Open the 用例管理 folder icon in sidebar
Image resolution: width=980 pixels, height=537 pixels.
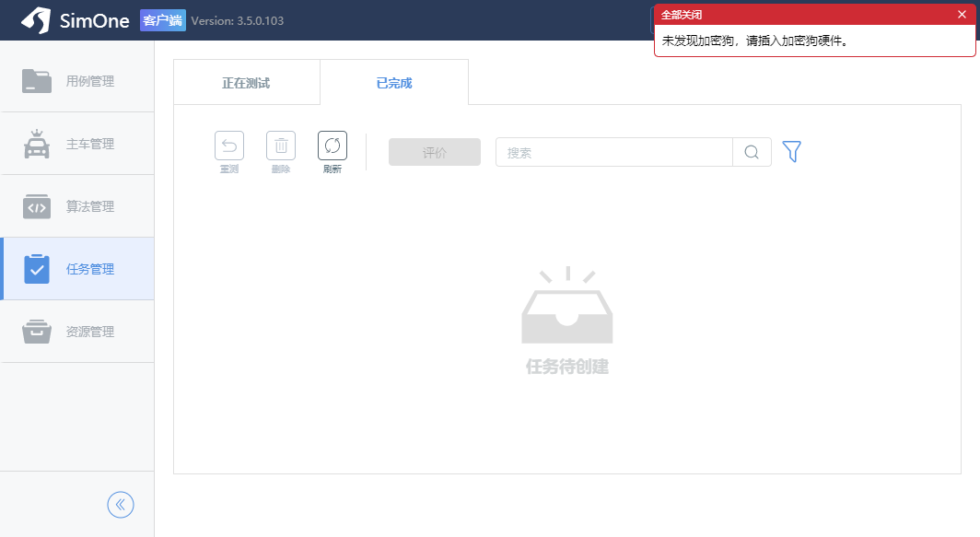(37, 81)
